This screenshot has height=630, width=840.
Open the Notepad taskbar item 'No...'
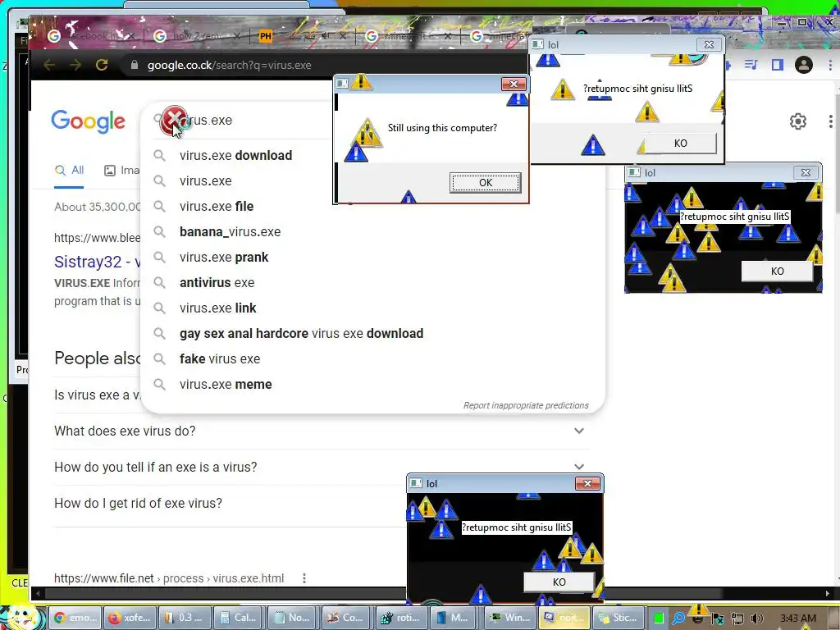[293, 617]
